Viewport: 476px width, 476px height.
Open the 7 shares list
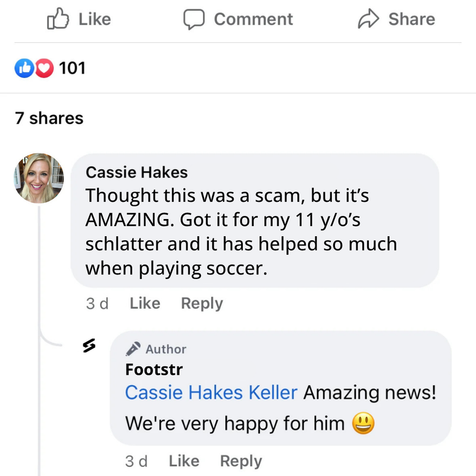[49, 118]
